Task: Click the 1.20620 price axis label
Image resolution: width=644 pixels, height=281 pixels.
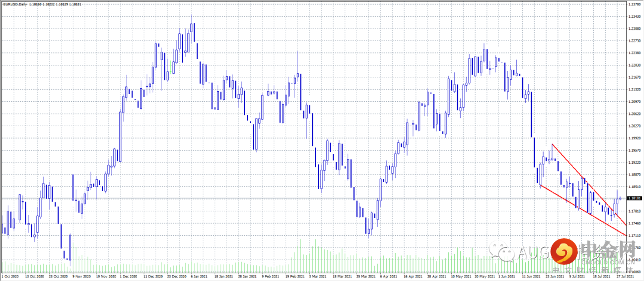Action: [634, 114]
